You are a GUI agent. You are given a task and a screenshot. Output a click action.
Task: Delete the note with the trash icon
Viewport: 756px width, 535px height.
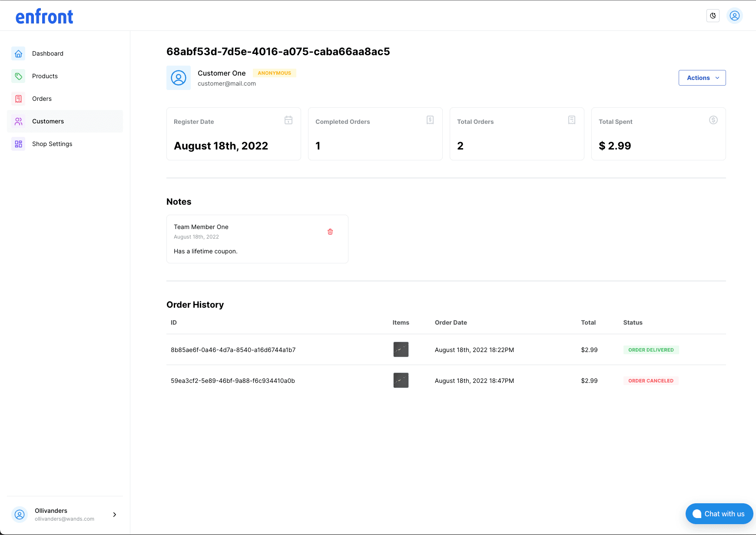330,232
